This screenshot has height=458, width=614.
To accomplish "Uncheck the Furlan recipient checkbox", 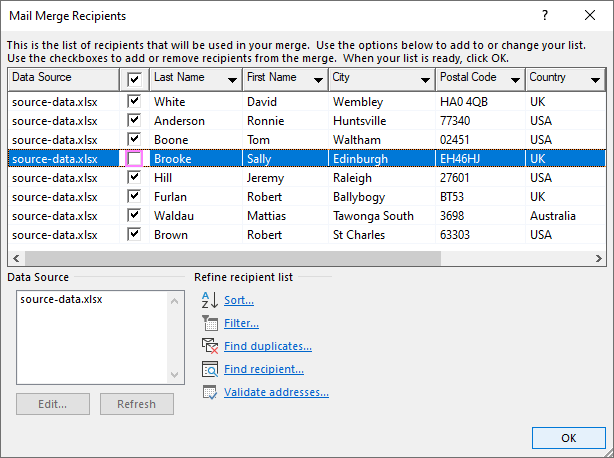I will [134, 196].
